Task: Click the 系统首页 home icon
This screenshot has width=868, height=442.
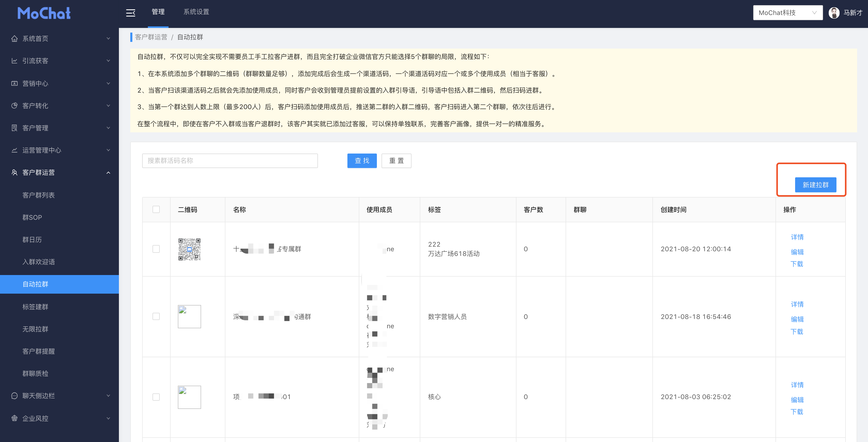Action: tap(14, 39)
